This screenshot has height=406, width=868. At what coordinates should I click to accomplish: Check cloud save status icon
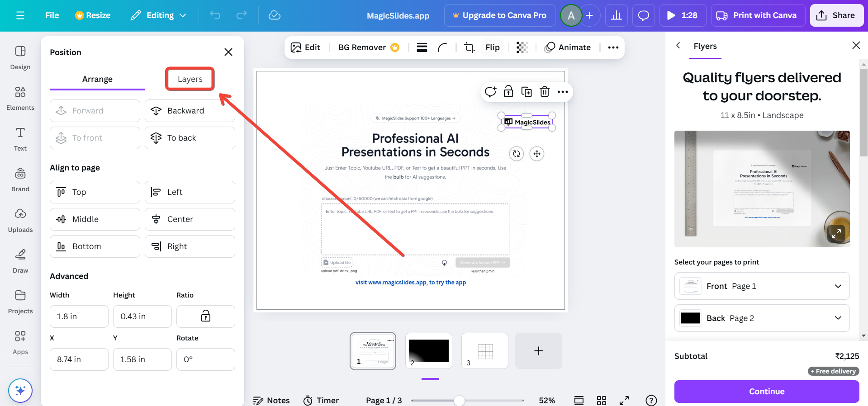pyautogui.click(x=275, y=15)
